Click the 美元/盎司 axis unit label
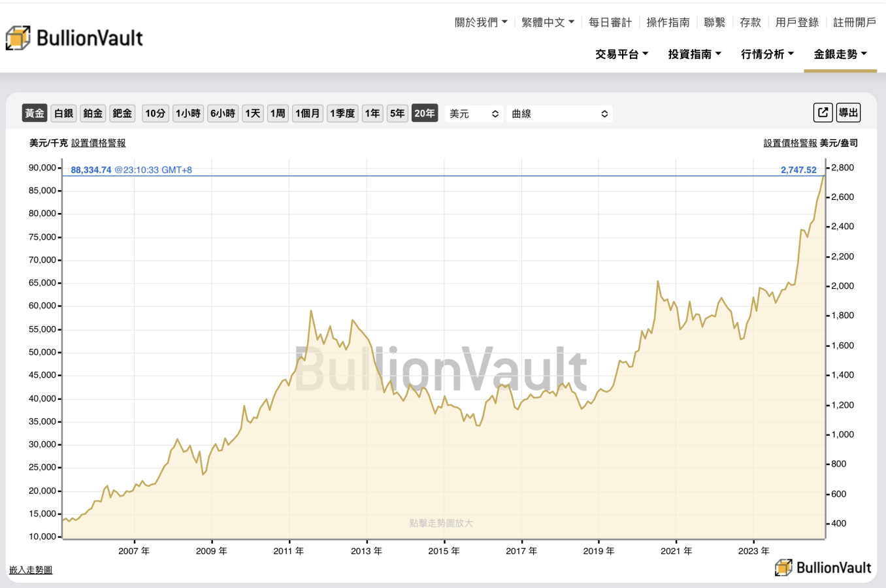Screen dimensions: 886x588 [839, 143]
